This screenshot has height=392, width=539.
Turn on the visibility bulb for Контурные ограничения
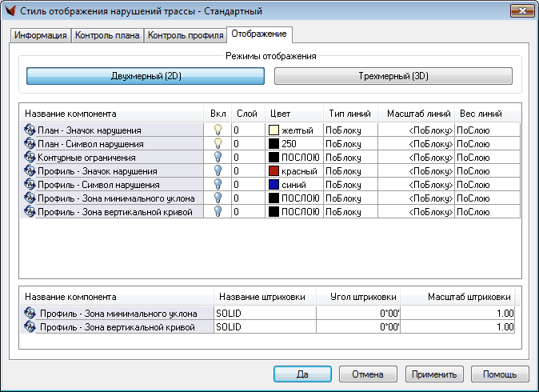[x=216, y=158]
